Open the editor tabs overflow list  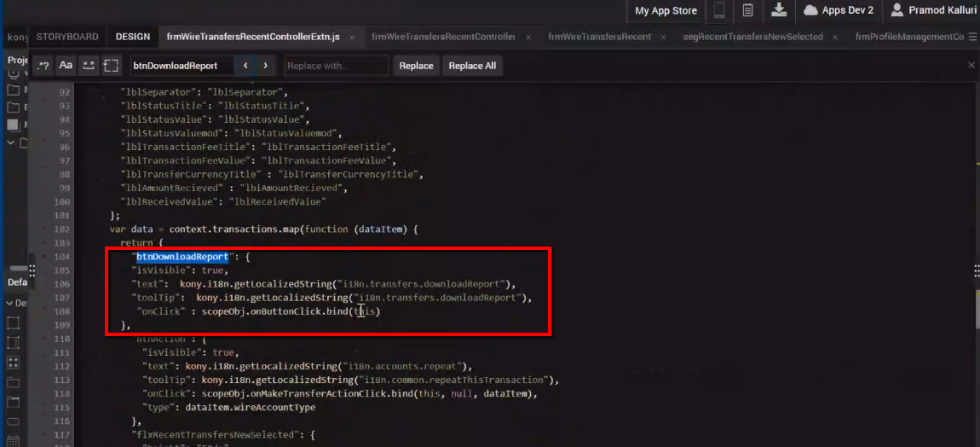pos(971,37)
